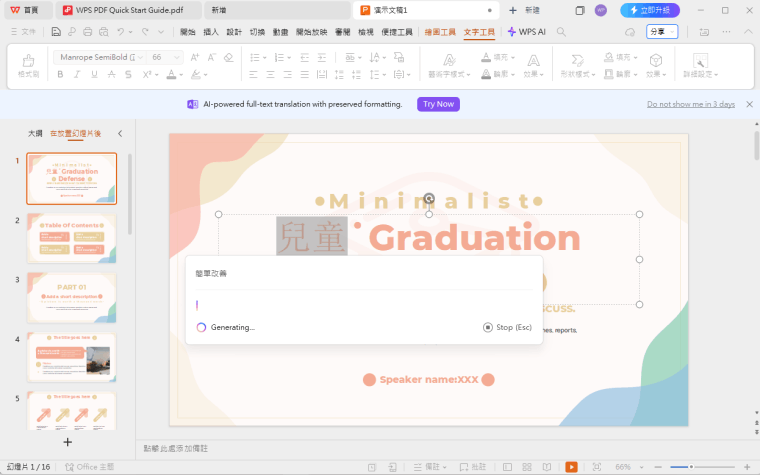760x475 pixels.
Task: Click the notes field 點擊此處添加備註
Action: tap(175, 449)
